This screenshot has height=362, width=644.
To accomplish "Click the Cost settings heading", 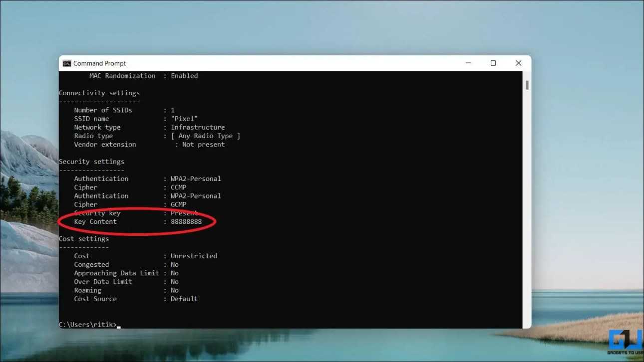I will pos(84,239).
